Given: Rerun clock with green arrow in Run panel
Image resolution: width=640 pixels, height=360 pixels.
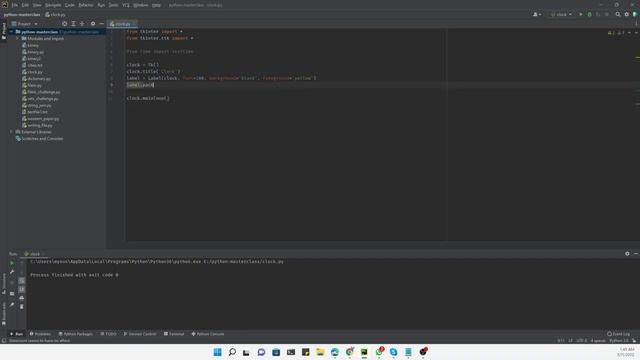Looking at the screenshot, I should [12, 263].
